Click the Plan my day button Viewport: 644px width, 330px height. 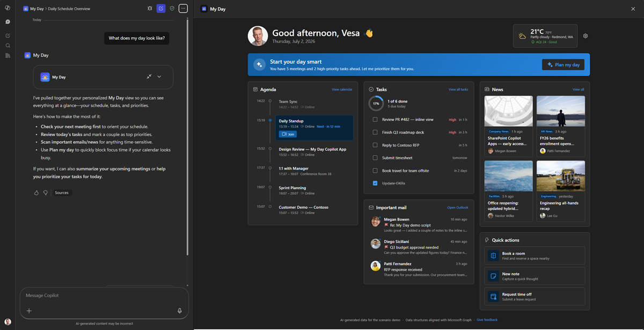(x=563, y=64)
